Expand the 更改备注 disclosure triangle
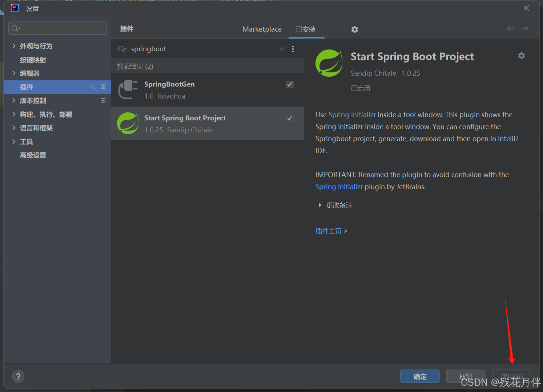543x392 pixels. [x=320, y=205]
